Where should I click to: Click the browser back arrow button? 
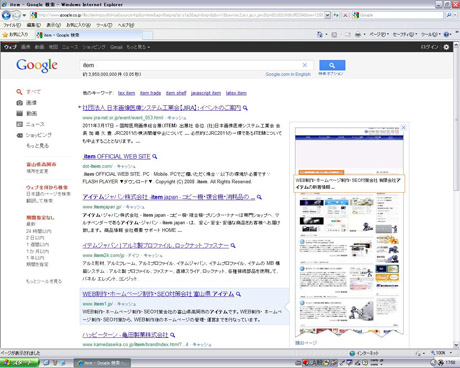tap(6, 15)
